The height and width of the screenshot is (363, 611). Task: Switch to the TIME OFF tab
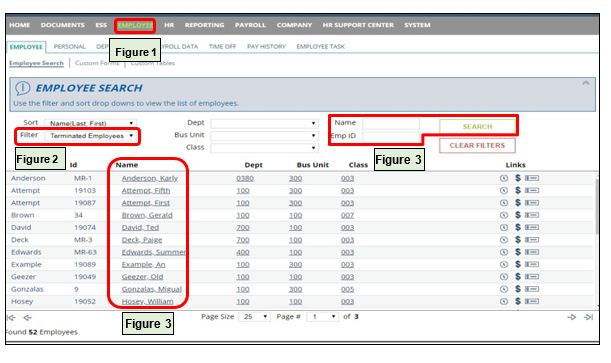(223, 46)
